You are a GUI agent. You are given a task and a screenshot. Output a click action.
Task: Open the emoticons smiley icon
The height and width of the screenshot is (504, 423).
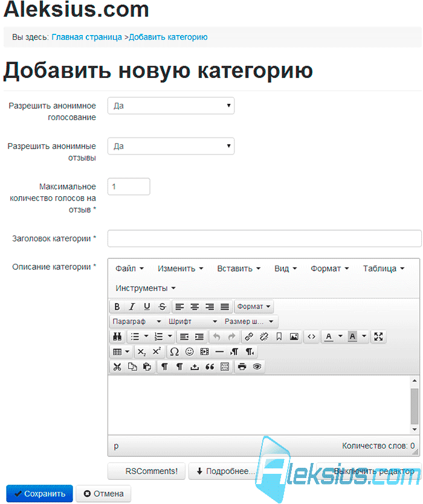[x=189, y=352]
